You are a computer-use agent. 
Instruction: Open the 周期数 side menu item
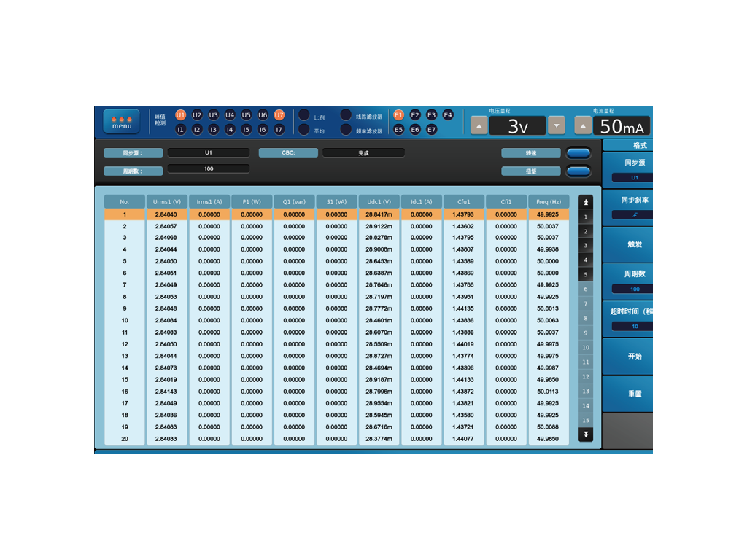(627, 281)
